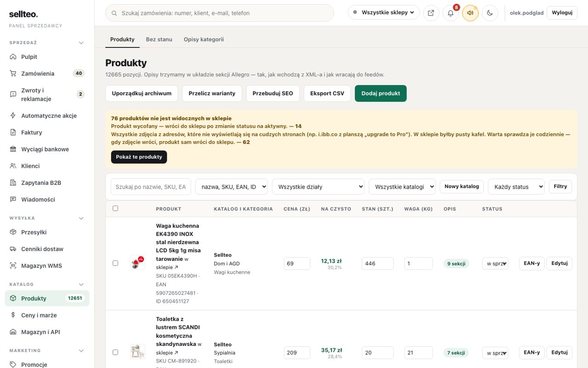This screenshot has height=368, width=588.
Task: Open Wyciągi bankowe bank icon
Action: click(x=13, y=149)
